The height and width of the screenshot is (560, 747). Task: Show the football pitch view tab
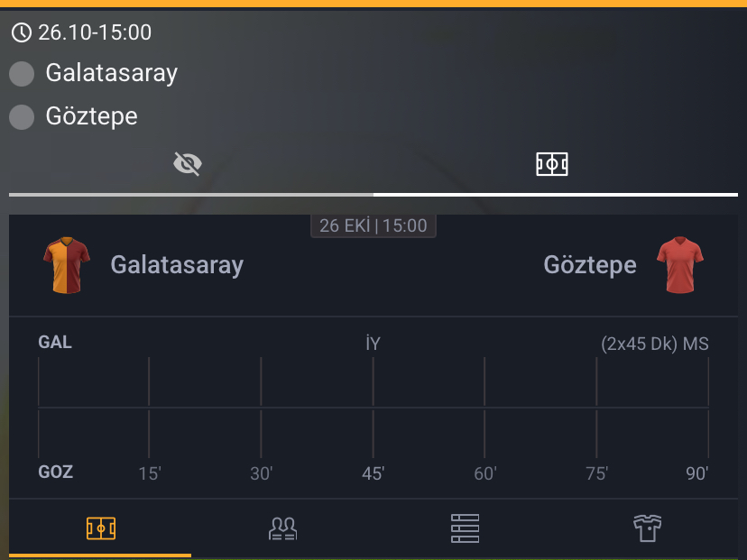point(552,164)
